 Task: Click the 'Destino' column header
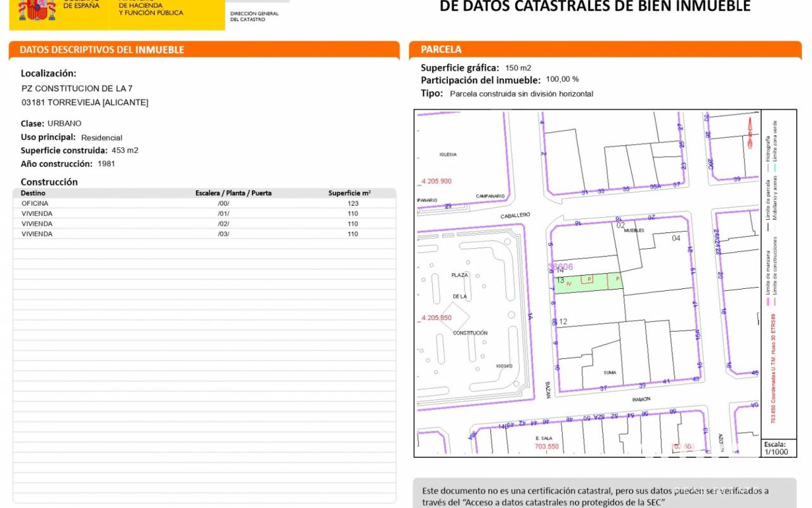33,193
